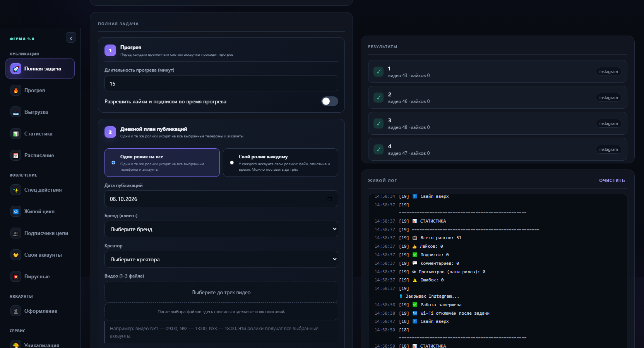Screen dimensions: 644x348
Task: Click the Дневной план публикаций heading
Action: pos(154,129)
